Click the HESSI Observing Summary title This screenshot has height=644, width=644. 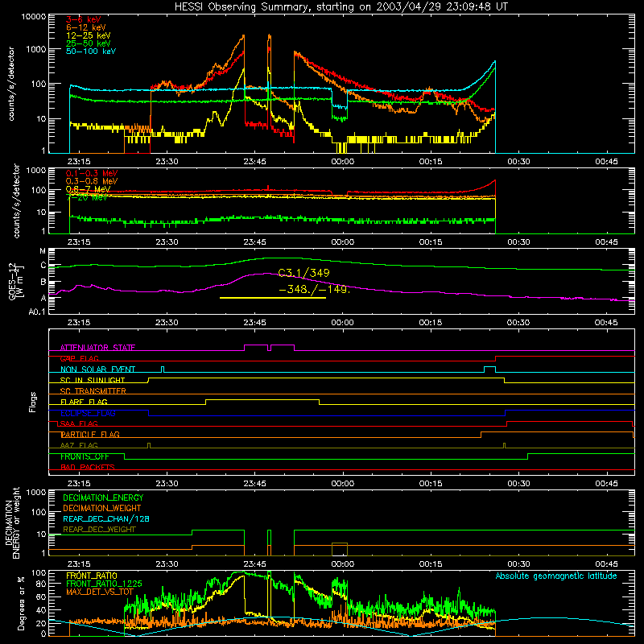pos(341,7)
